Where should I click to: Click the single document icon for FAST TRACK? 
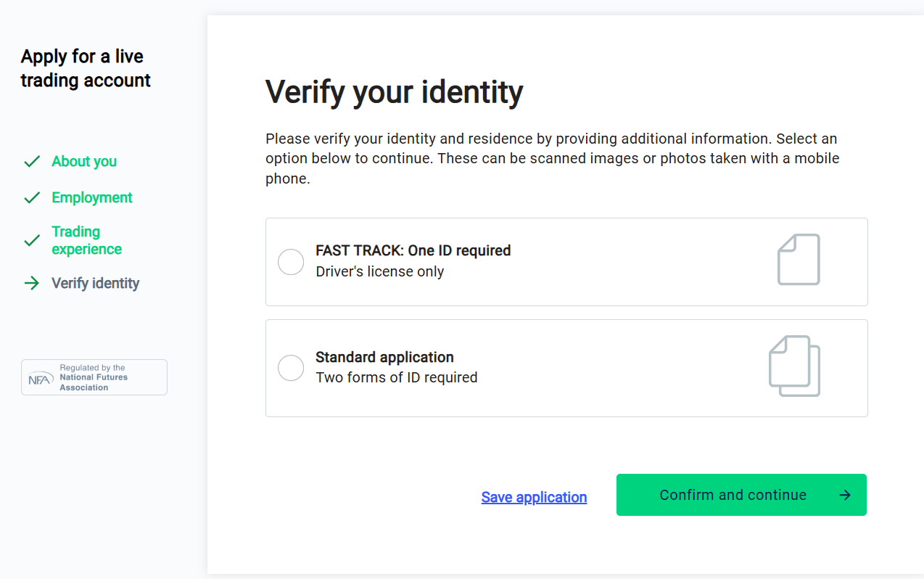799,259
